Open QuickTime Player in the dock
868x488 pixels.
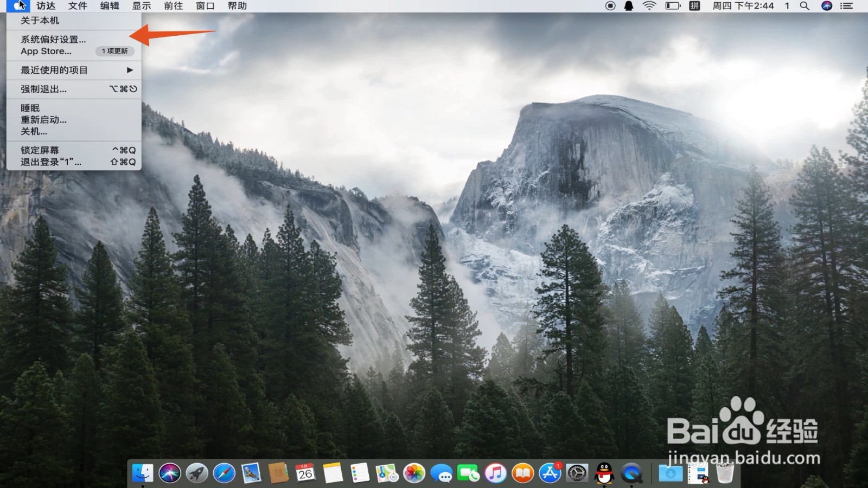click(631, 473)
